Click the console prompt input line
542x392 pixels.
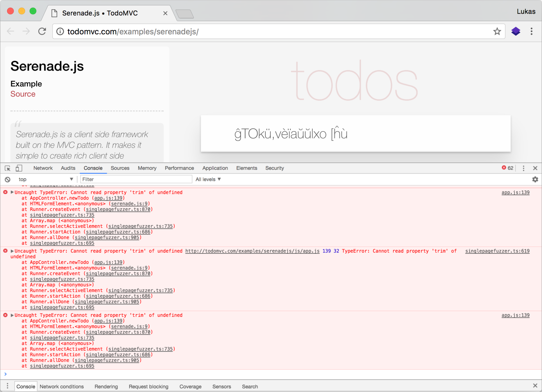(x=271, y=374)
